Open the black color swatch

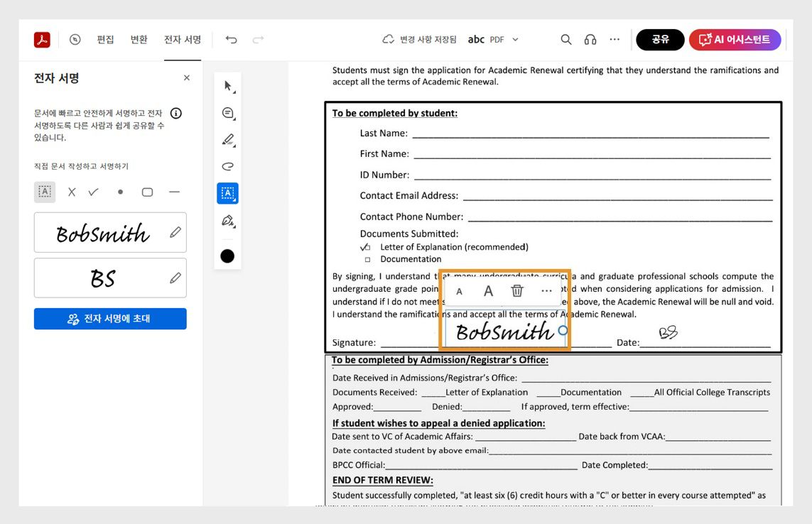(x=227, y=256)
